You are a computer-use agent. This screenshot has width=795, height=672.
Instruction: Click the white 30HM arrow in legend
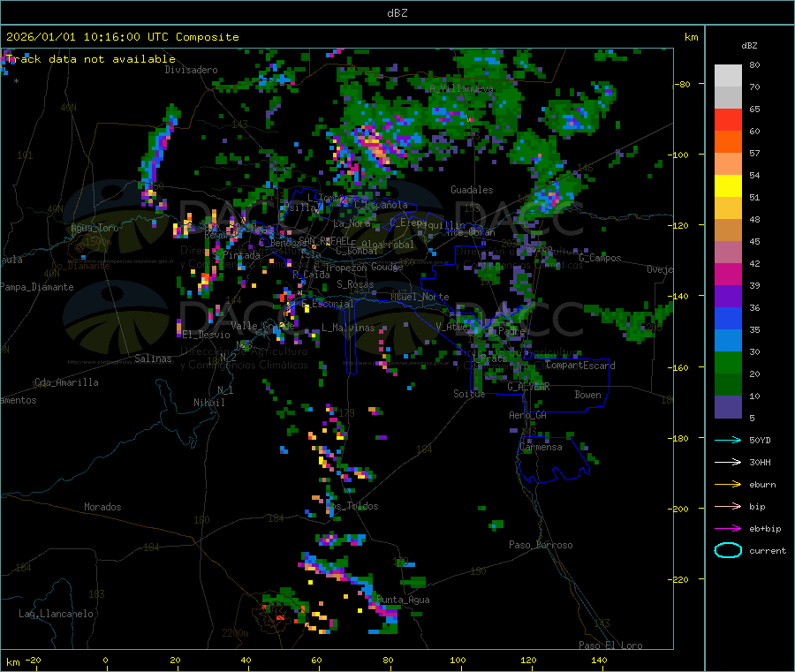point(728,462)
